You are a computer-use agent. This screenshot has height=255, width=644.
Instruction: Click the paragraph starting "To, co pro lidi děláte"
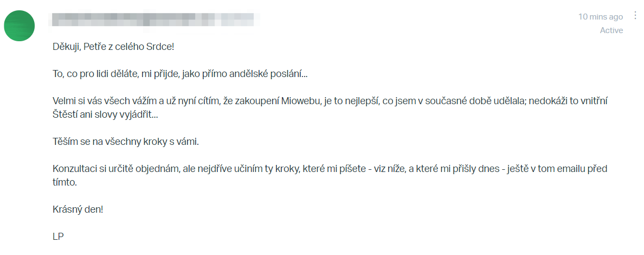coord(180,74)
